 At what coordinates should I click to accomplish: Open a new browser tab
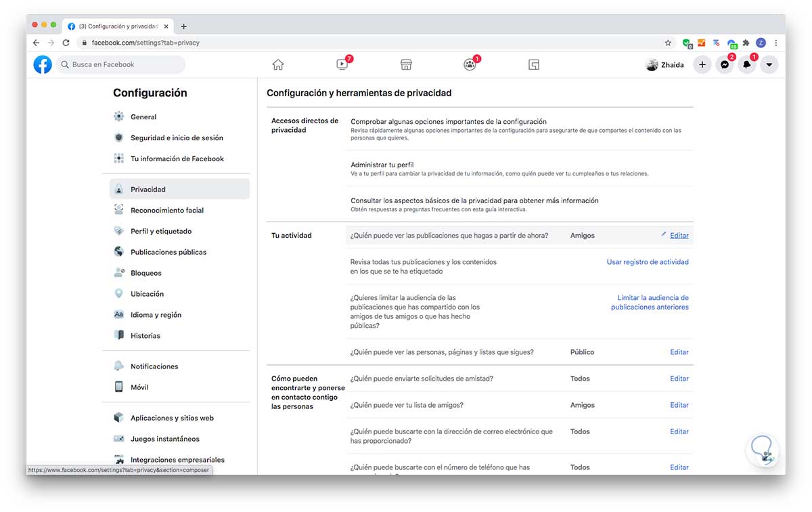(183, 26)
